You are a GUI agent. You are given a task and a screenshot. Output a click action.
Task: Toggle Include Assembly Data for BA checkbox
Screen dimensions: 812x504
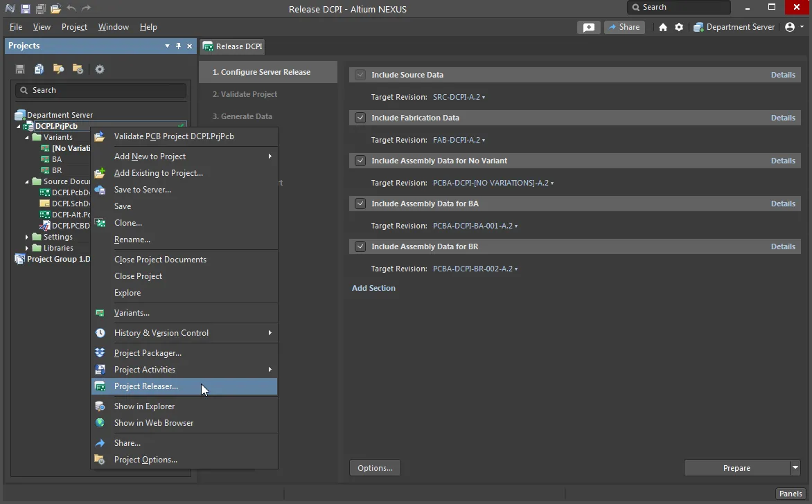(360, 204)
